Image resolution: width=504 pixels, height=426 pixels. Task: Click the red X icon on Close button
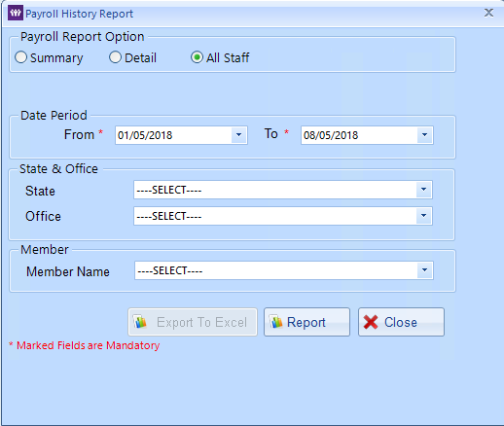pos(371,322)
